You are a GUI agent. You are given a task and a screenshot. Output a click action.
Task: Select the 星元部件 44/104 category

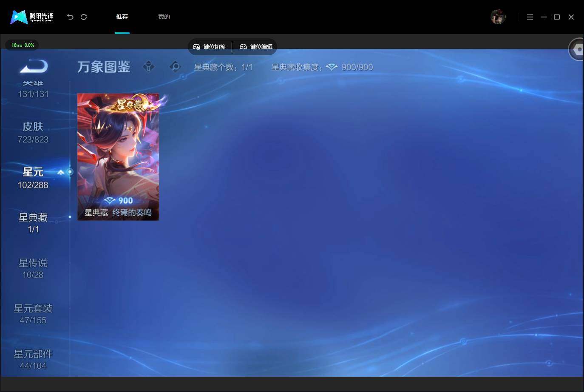pyautogui.click(x=33, y=360)
